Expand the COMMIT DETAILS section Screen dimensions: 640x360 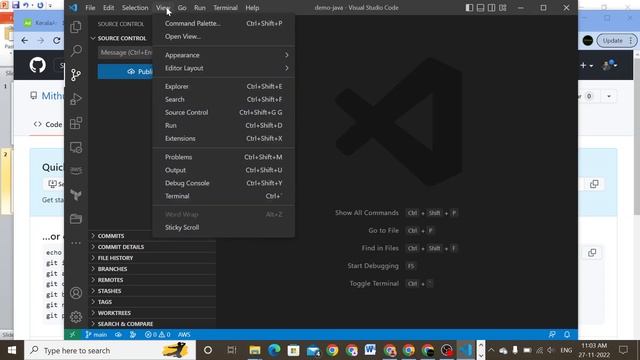click(x=152, y=247)
